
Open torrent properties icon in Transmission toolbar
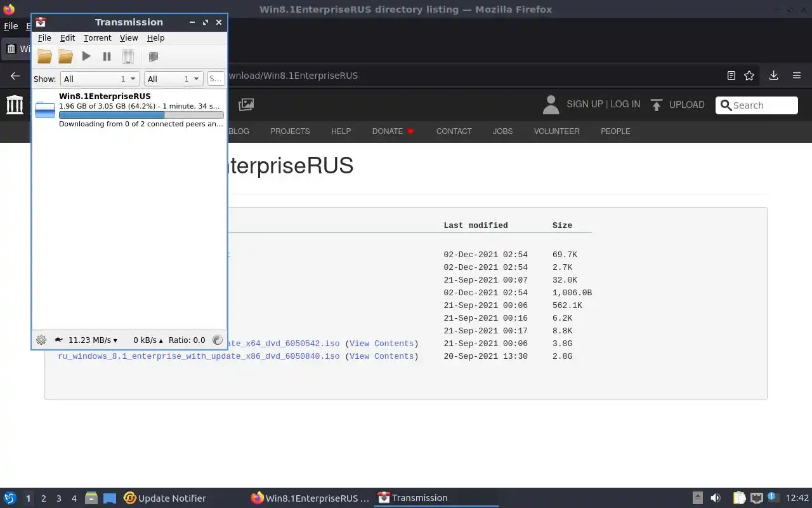click(x=153, y=57)
